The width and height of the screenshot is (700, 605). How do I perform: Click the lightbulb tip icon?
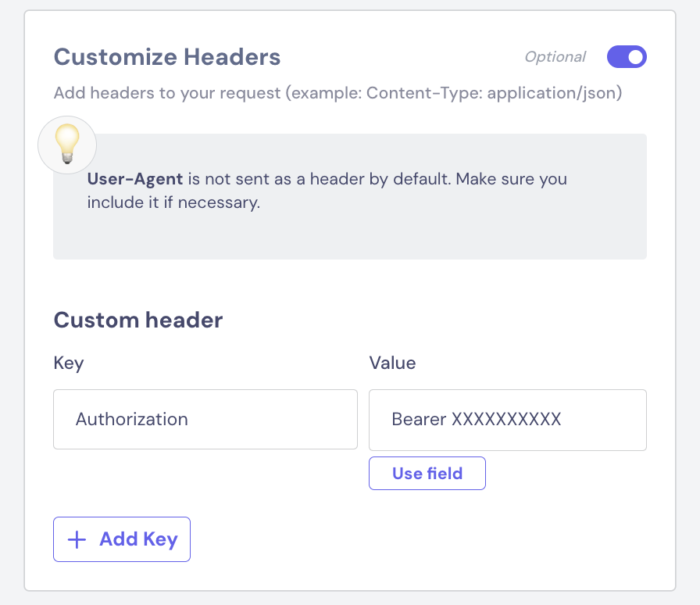[x=67, y=145]
